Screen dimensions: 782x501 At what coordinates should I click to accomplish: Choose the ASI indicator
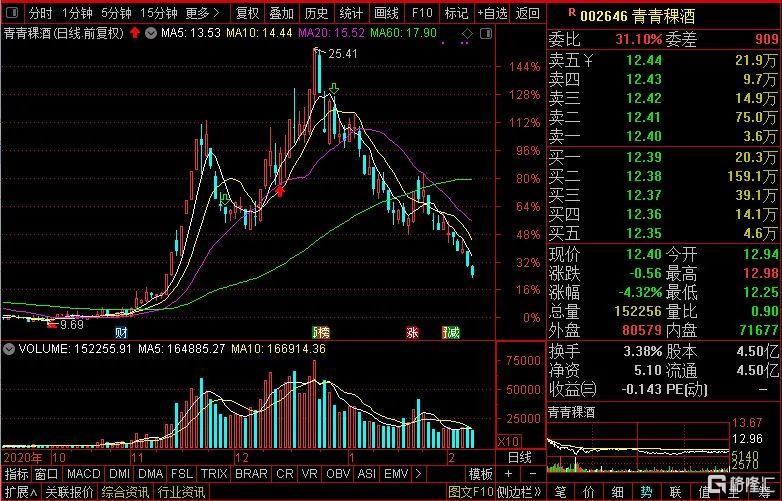pyautogui.click(x=367, y=474)
